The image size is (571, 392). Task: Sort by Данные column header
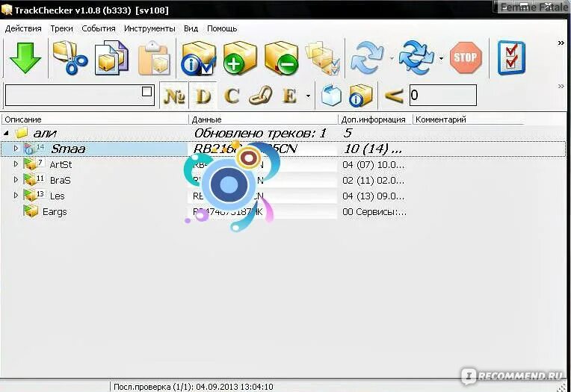pos(263,119)
